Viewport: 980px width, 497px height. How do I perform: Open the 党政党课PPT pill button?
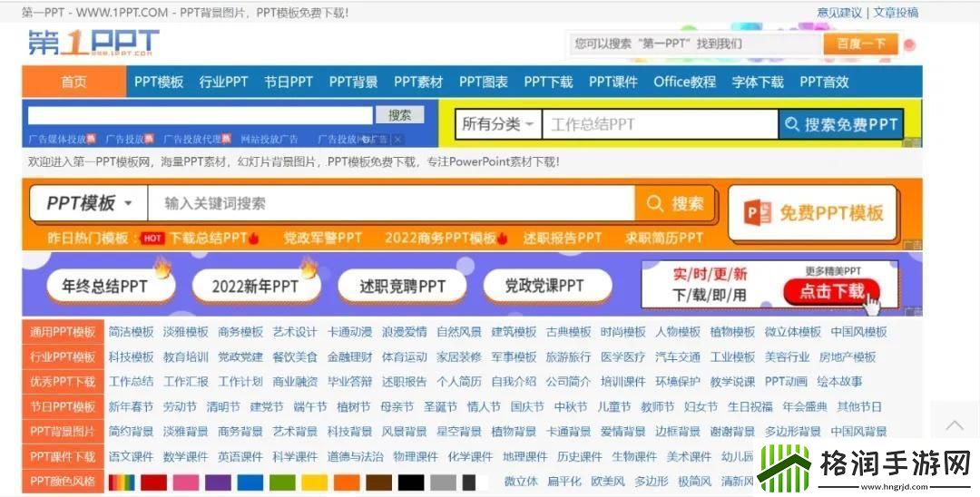547,287
